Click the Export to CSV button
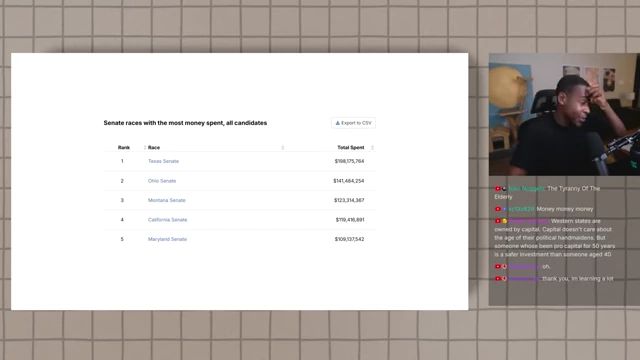This screenshot has width=640, height=360. pos(353,123)
